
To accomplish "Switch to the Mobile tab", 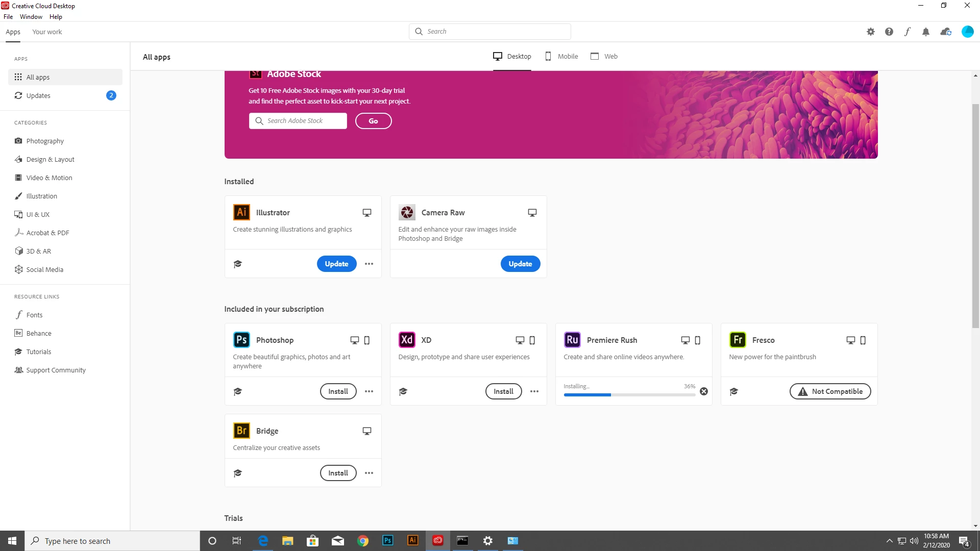I will coord(561,56).
